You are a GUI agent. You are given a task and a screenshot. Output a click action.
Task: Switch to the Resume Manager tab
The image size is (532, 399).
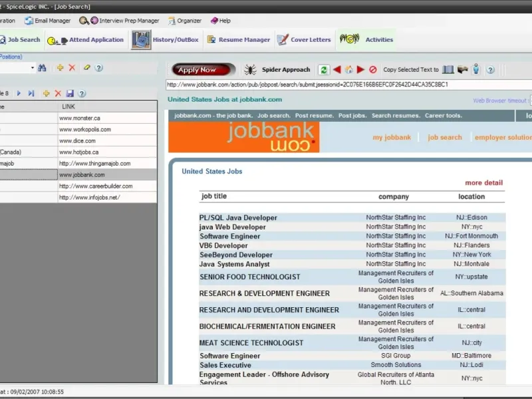[x=239, y=40]
